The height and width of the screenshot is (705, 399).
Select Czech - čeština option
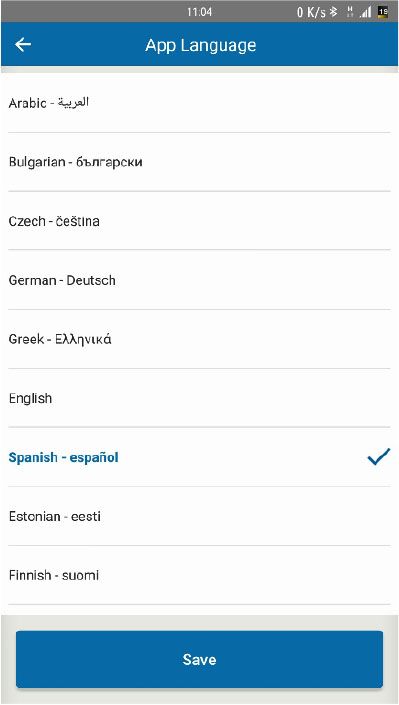pos(199,221)
